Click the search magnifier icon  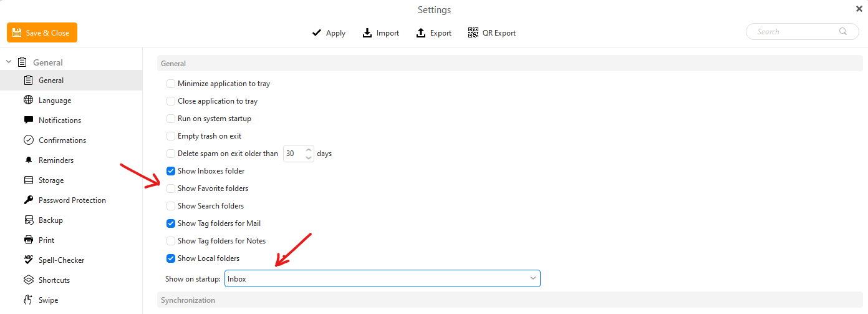pyautogui.click(x=843, y=31)
